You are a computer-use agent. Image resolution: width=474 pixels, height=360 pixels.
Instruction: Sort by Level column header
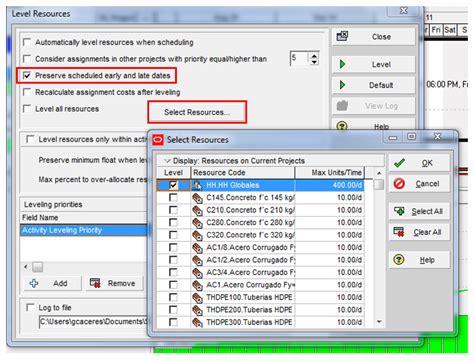click(x=173, y=173)
